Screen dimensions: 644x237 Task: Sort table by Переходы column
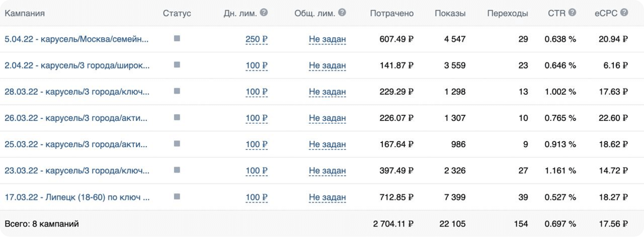pos(507,13)
